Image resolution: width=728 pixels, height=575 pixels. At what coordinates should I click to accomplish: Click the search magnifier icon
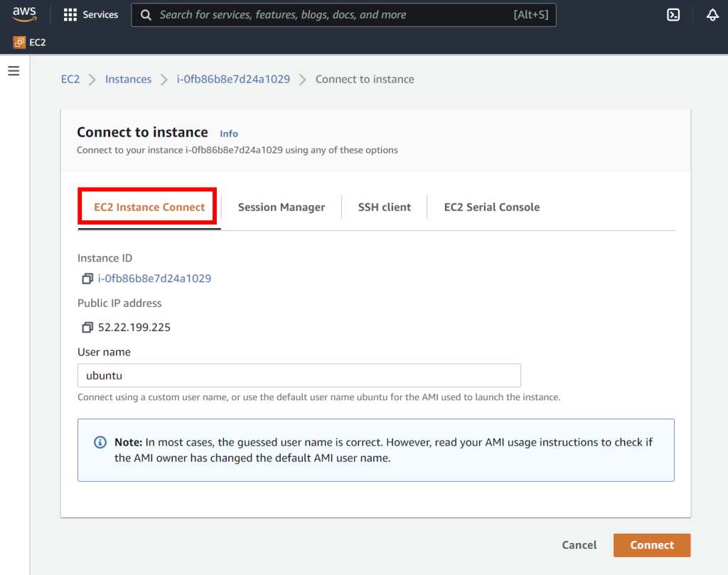(146, 15)
